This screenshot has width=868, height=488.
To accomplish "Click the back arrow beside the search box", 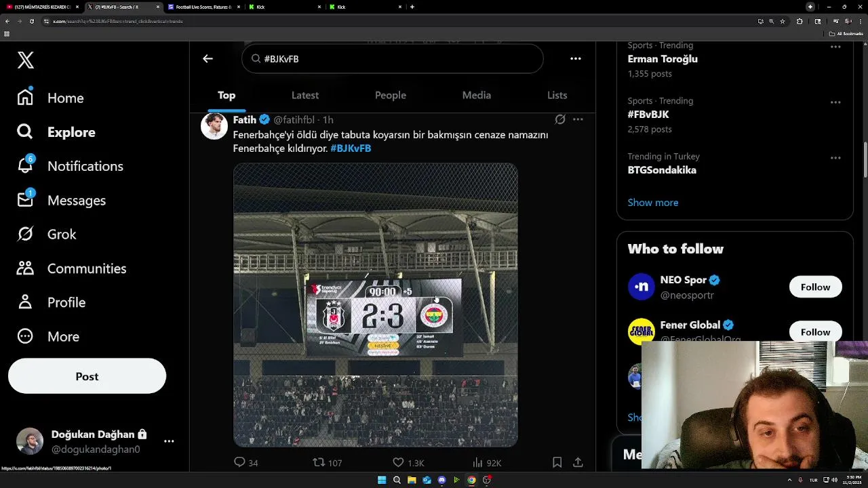I will pos(208,59).
